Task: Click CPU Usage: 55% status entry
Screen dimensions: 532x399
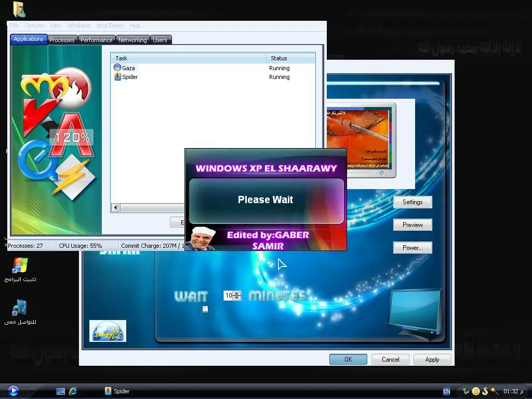Action: [x=87, y=246]
